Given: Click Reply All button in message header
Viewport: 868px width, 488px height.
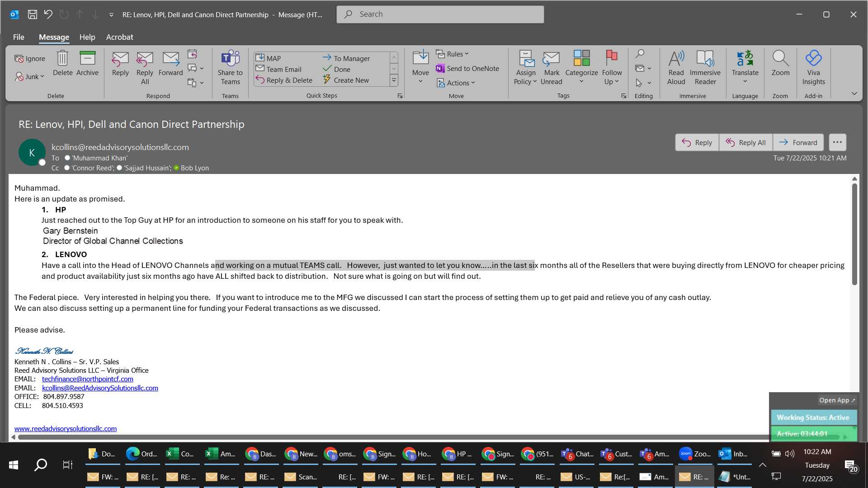Looking at the screenshot, I should click(745, 142).
